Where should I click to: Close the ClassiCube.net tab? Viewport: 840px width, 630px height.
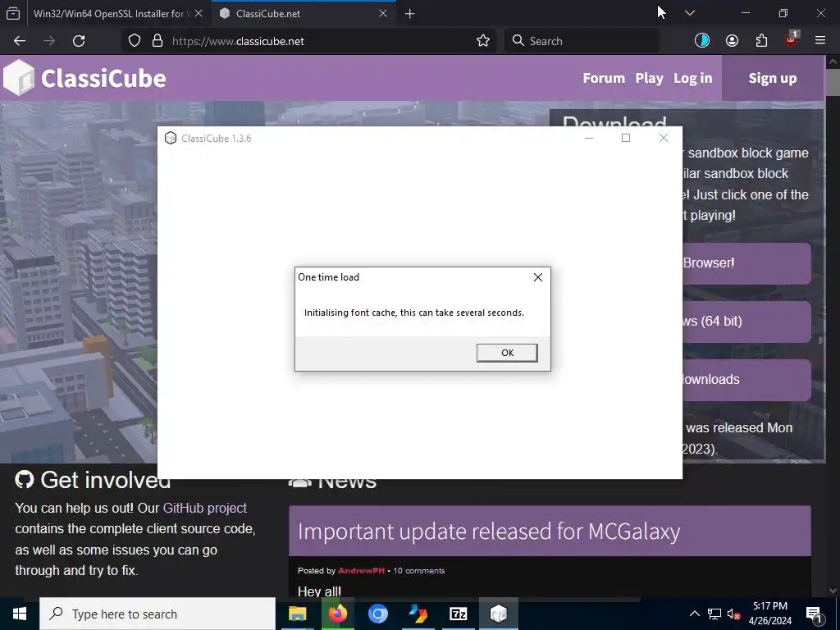pyautogui.click(x=383, y=13)
